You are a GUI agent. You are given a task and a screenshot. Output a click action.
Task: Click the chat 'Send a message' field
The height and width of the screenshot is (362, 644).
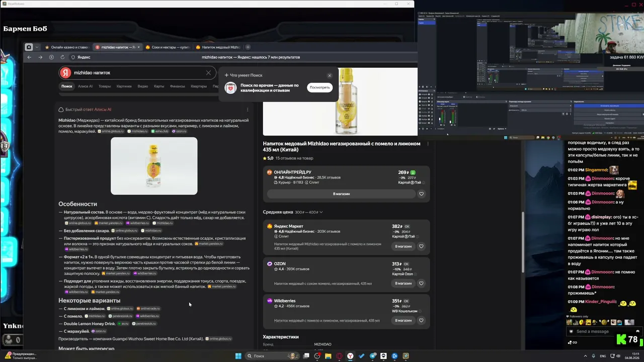click(x=605, y=331)
